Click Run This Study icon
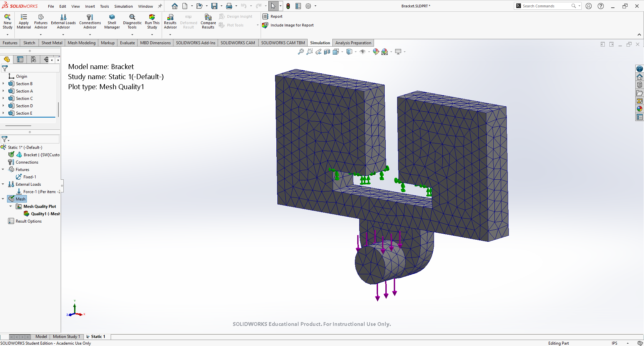 [x=152, y=21]
